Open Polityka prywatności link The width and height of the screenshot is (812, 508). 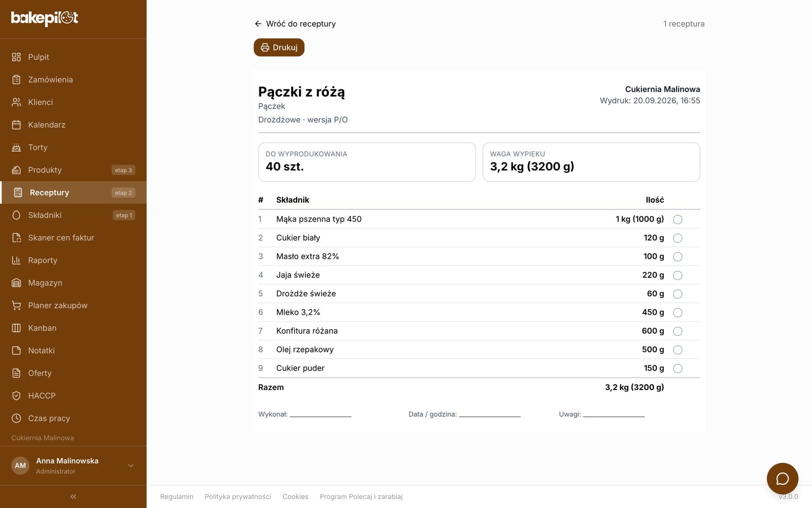point(238,496)
